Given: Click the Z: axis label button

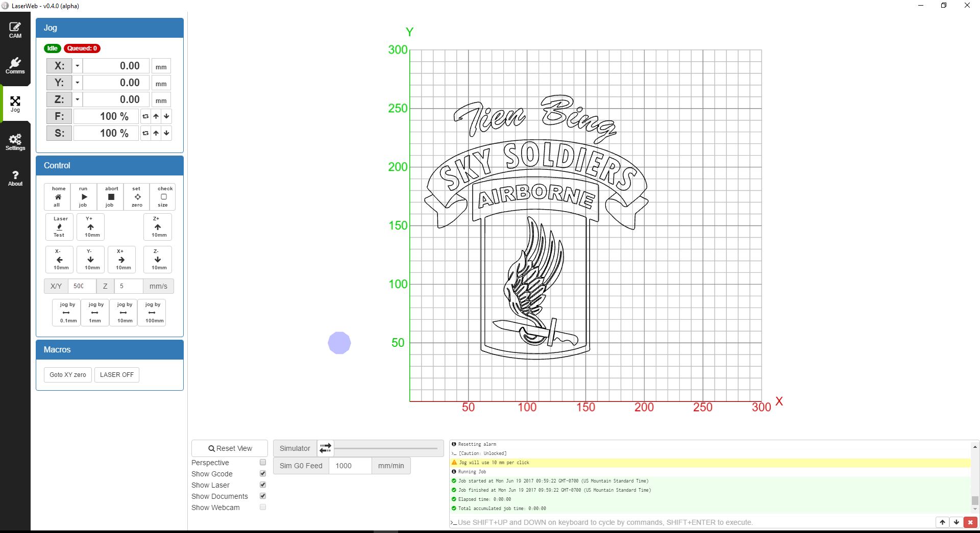Looking at the screenshot, I should [x=59, y=99].
